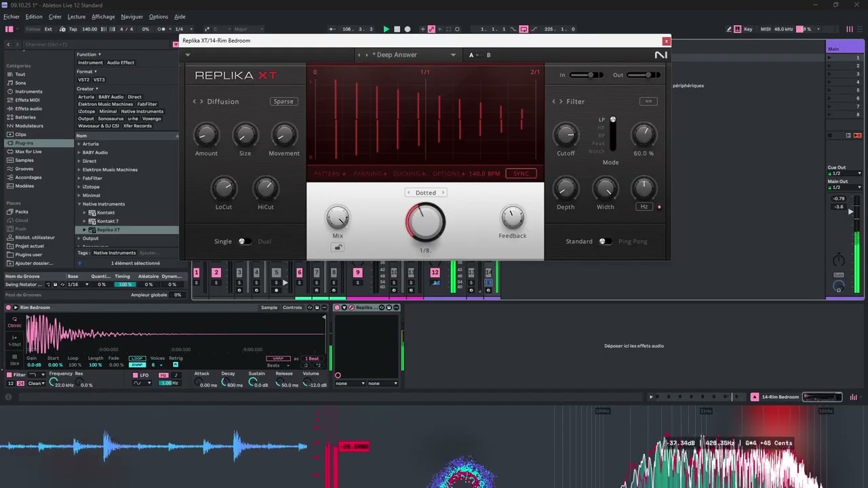Toggle the Simpler Filter on/off
Viewport: 868px width, 488px height.
(10, 375)
